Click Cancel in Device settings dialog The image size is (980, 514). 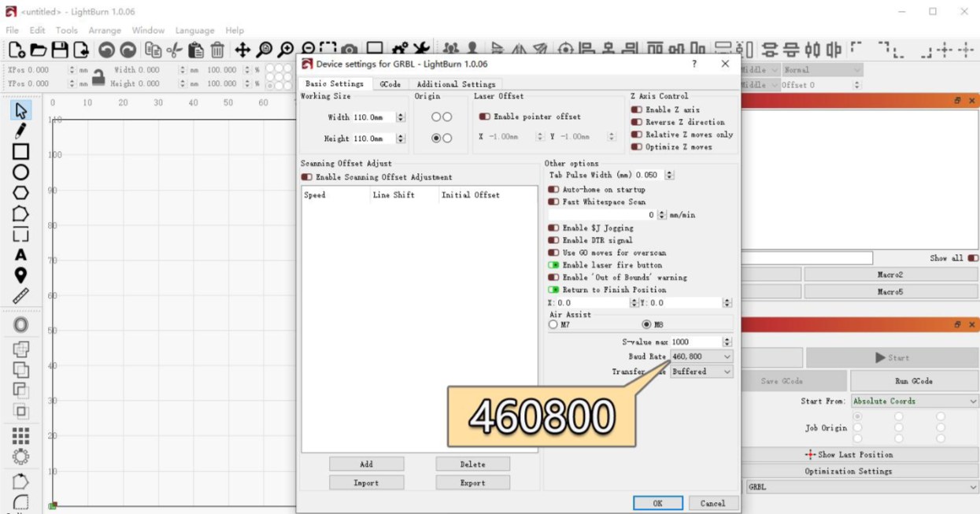click(x=712, y=503)
